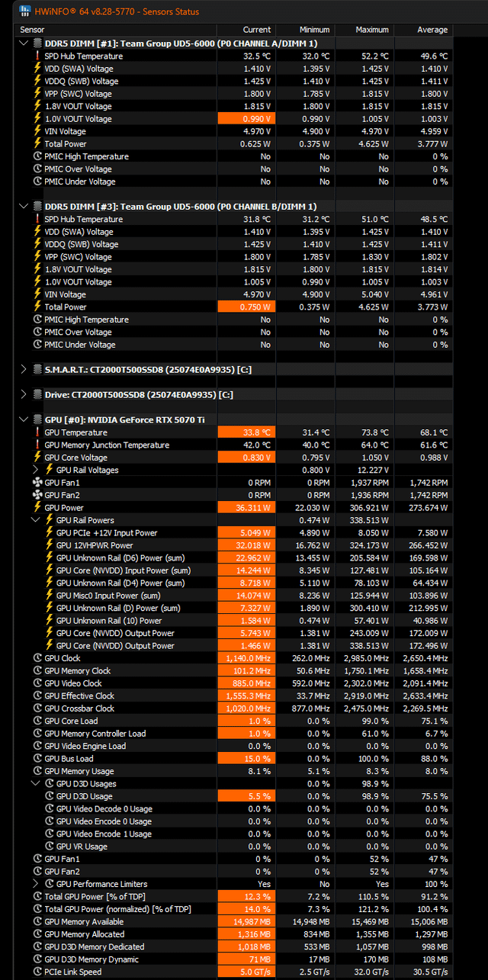Click the clock icon of GPU Video Clock
Image resolution: width=488 pixels, height=980 pixels.
pos(38,683)
